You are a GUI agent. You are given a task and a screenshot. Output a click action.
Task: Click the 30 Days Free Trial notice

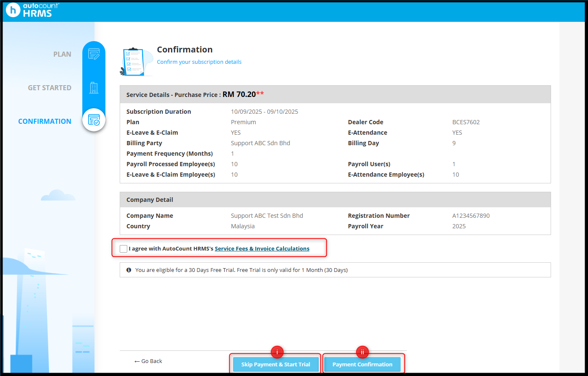click(x=335, y=270)
